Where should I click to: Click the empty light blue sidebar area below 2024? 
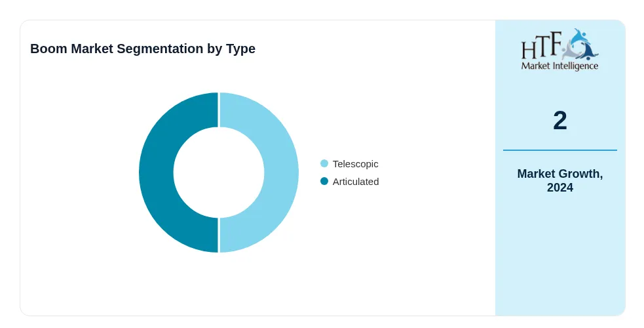click(559, 255)
